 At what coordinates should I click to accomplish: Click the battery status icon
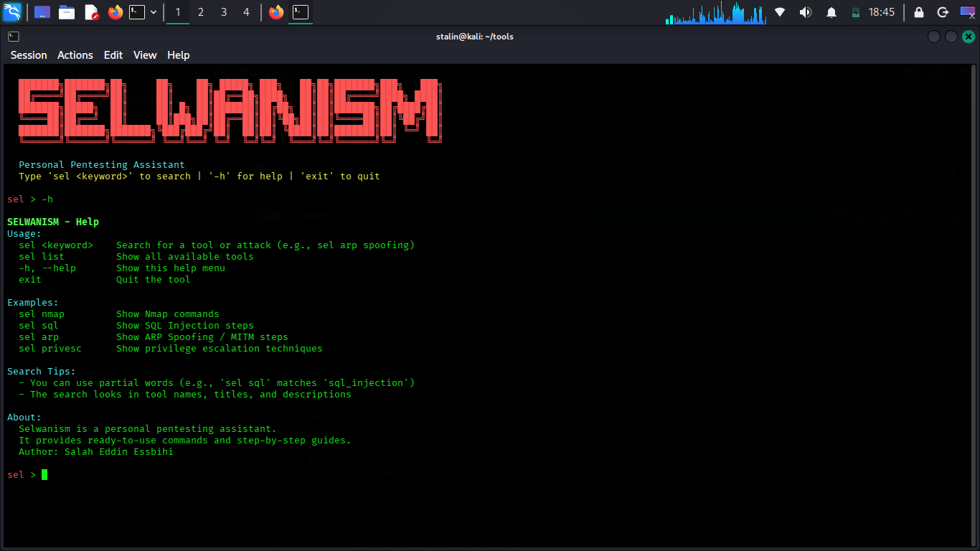point(855,12)
